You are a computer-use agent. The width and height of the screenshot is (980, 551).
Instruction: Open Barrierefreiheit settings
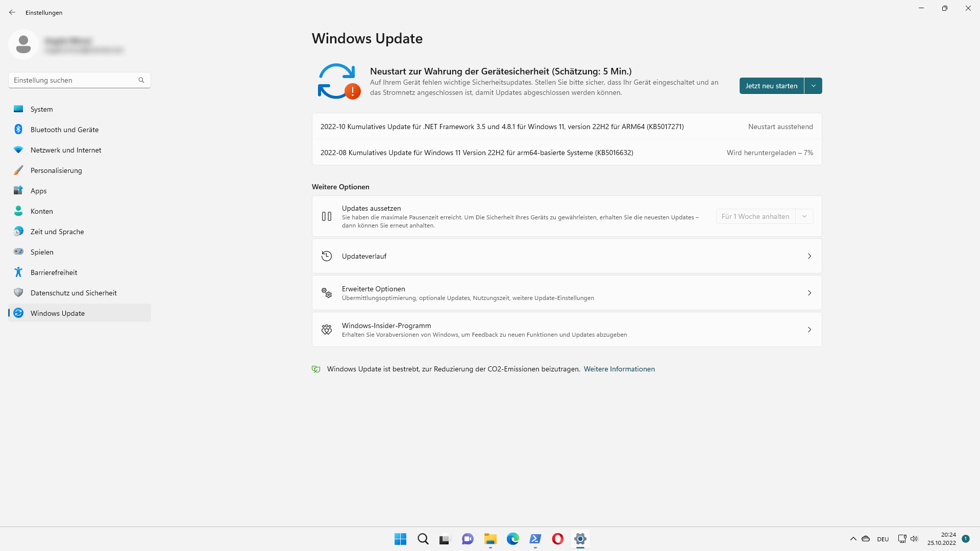point(80,272)
